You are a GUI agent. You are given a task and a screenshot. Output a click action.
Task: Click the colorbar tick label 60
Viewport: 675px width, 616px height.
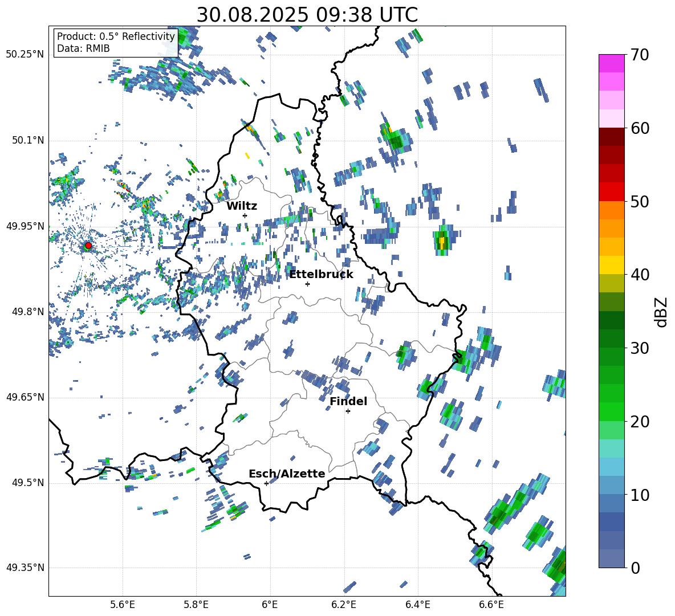(x=640, y=128)
